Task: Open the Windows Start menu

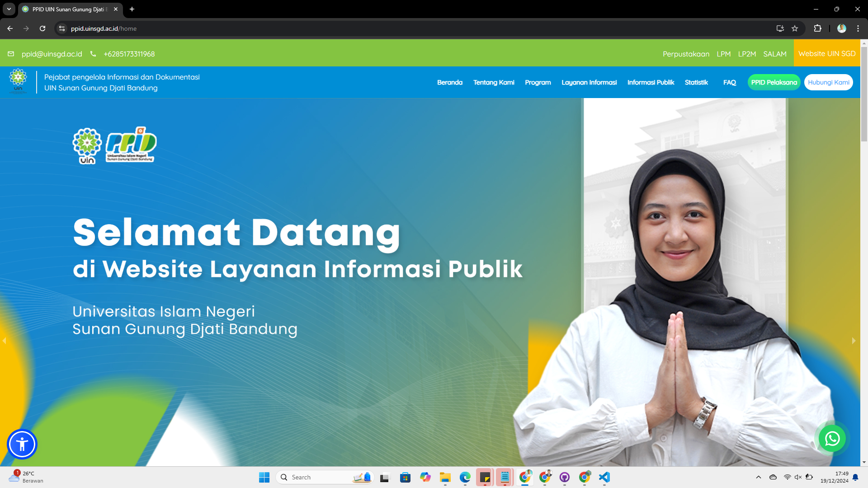Action: 264,477
